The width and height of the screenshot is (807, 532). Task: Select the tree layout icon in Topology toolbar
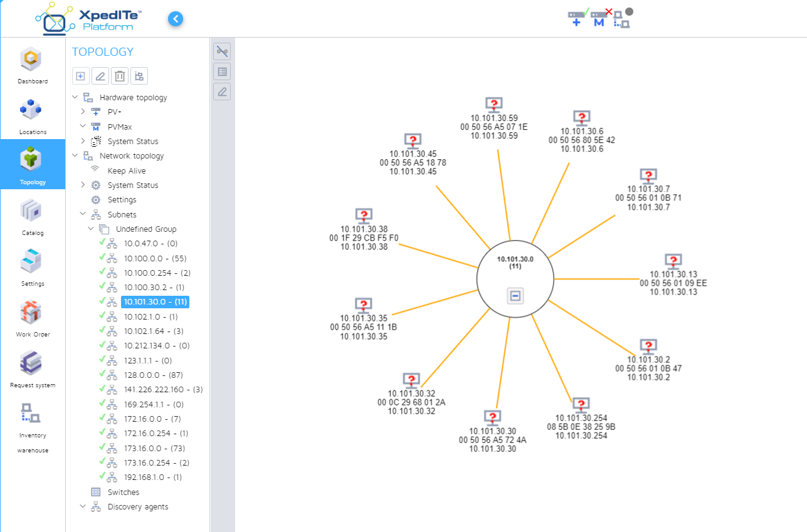[x=139, y=76]
